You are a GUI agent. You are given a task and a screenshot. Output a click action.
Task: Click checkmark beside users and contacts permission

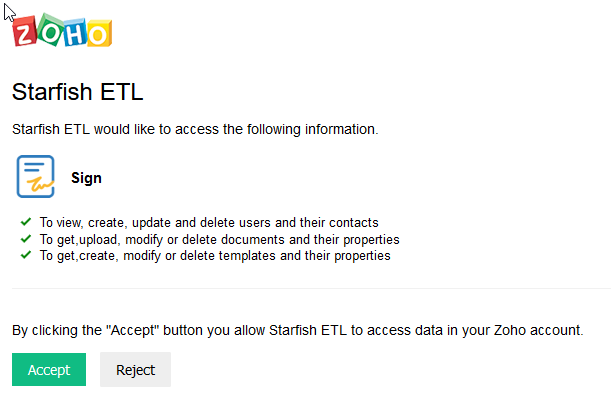[25, 222]
